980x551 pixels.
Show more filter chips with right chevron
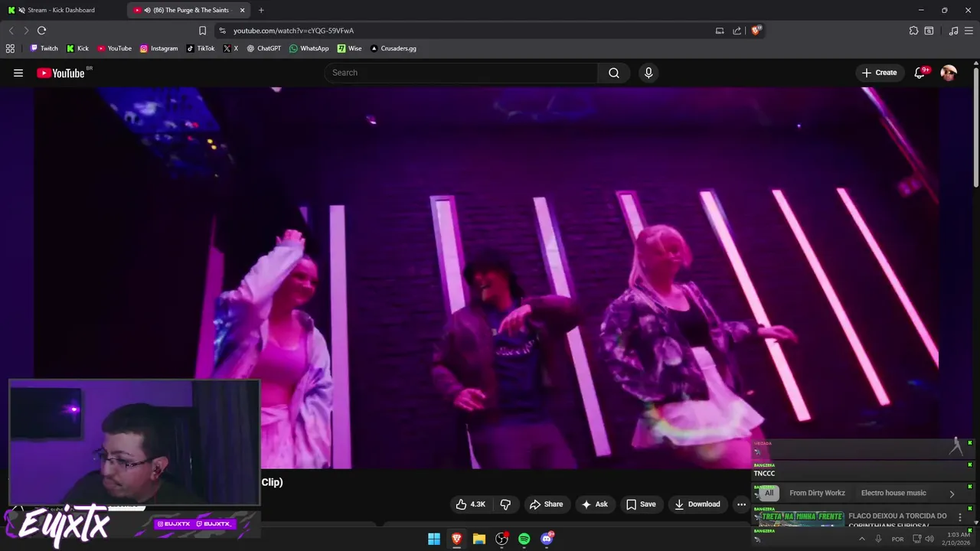(952, 494)
